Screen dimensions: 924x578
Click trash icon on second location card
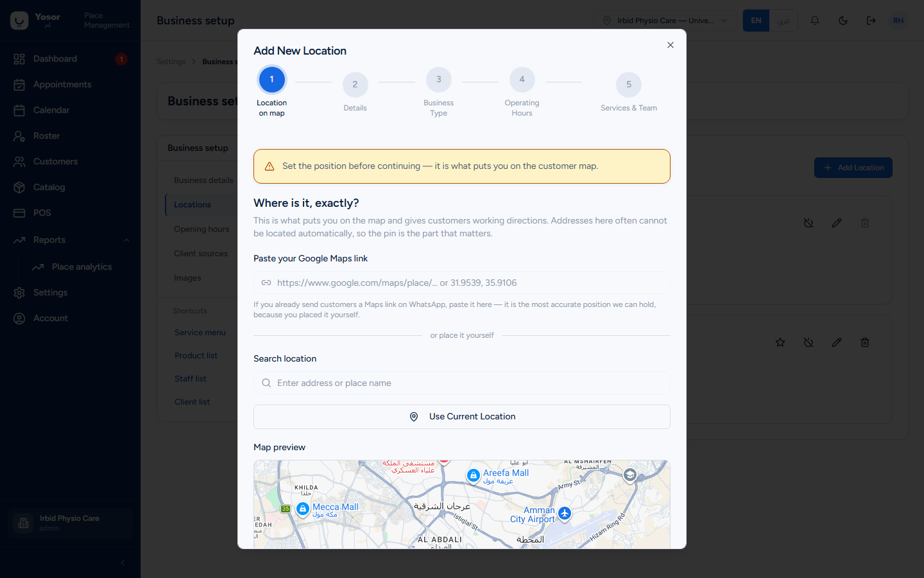click(865, 342)
